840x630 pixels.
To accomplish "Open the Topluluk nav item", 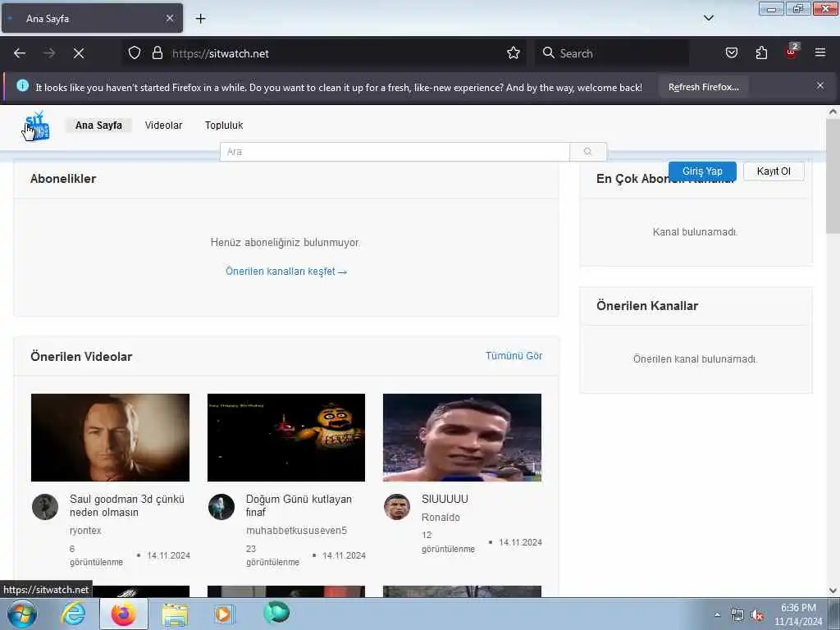I will point(224,126).
